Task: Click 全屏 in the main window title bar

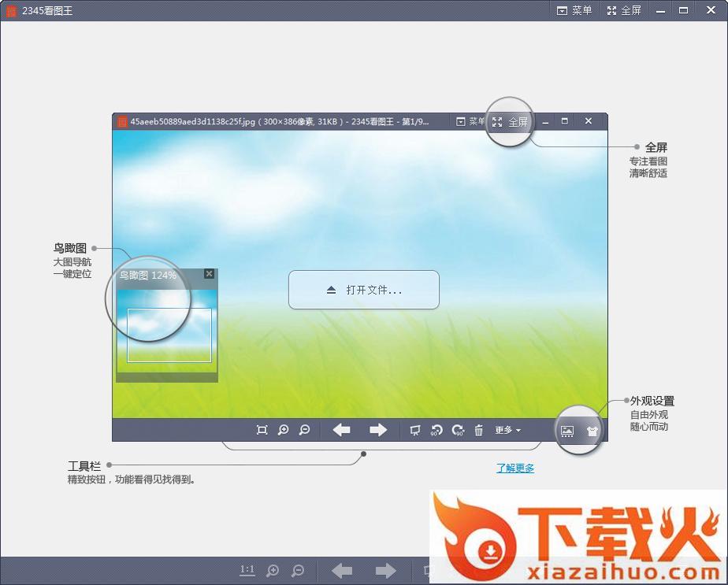Action: (x=624, y=10)
